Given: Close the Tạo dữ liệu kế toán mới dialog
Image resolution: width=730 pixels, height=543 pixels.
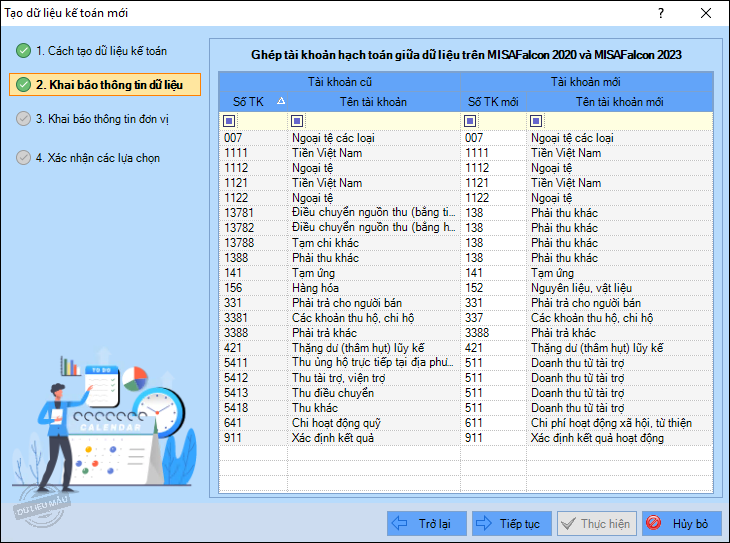Looking at the screenshot, I should point(706,13).
